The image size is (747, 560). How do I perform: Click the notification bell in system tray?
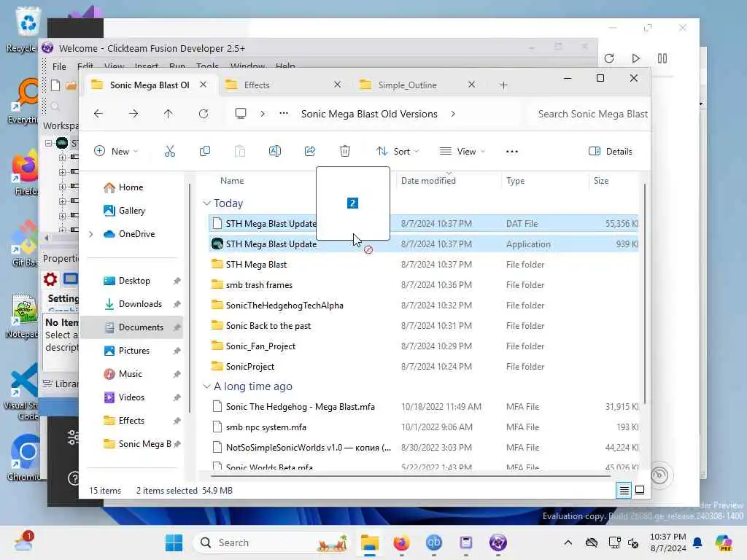pos(697,542)
